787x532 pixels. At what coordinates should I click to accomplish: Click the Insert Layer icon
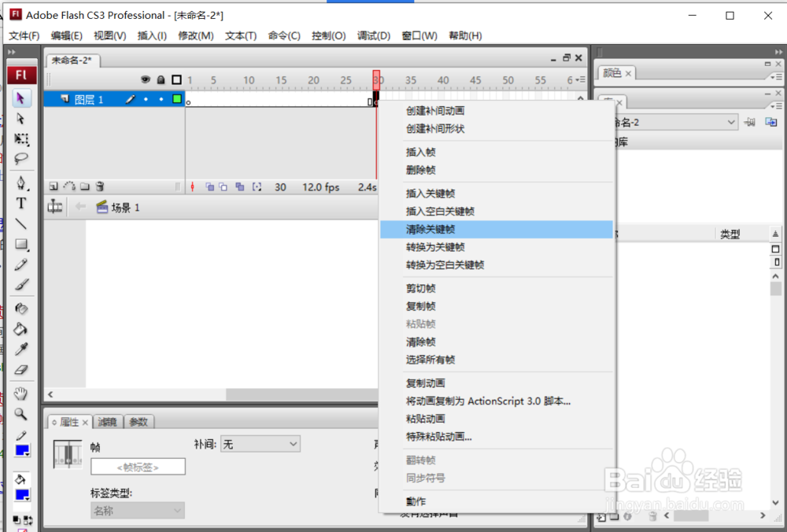click(x=54, y=187)
